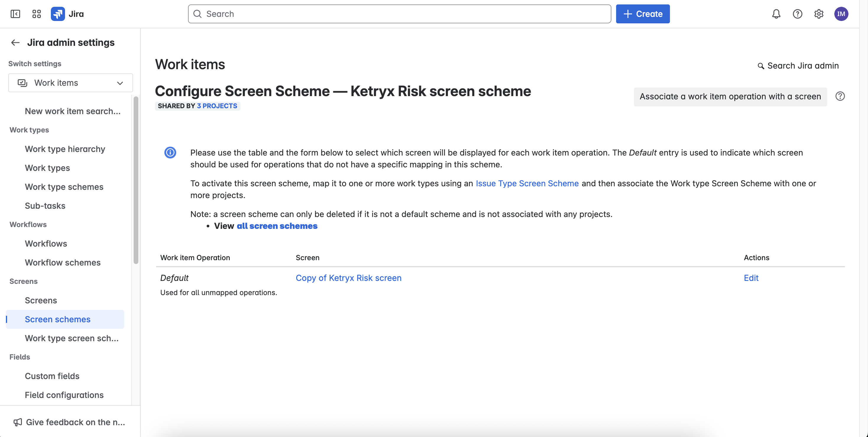Click 'Used for all unmapped operations.' text
The width and height of the screenshot is (868, 437).
tap(219, 292)
